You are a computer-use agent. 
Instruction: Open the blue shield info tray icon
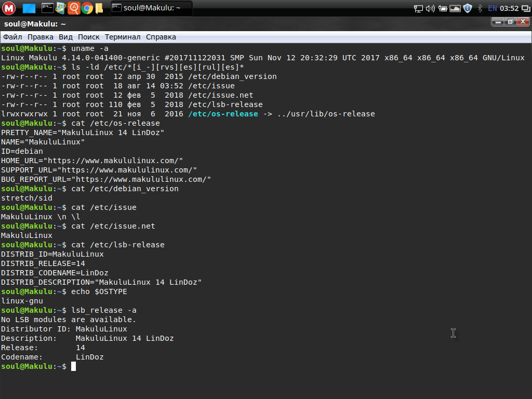(x=468, y=8)
